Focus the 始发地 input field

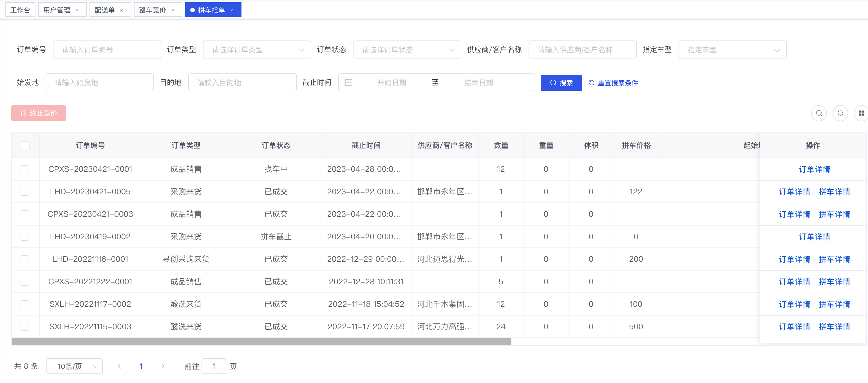point(99,82)
